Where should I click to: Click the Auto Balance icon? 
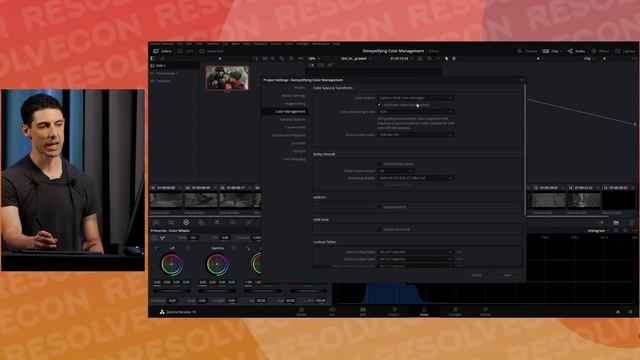click(x=154, y=238)
